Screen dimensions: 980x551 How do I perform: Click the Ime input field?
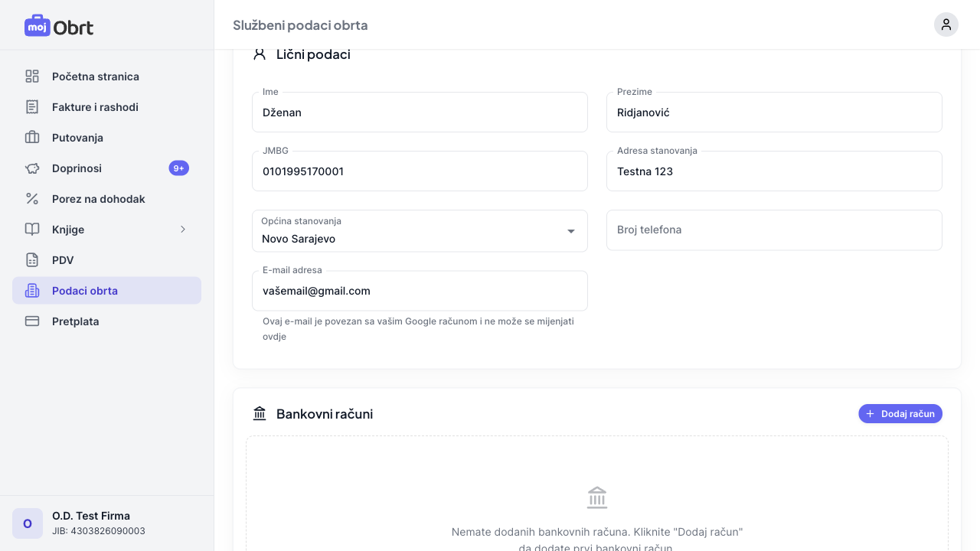tap(420, 112)
